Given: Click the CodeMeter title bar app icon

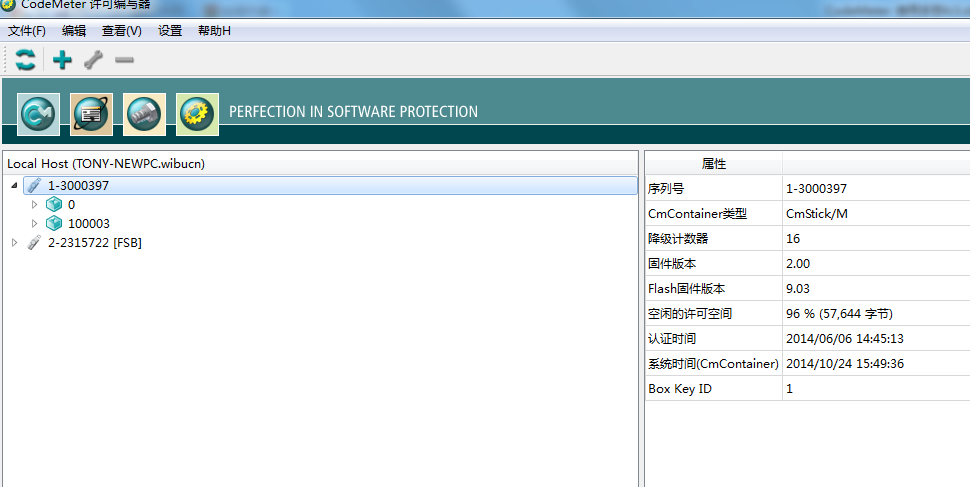Looking at the screenshot, I should coord(8,5).
